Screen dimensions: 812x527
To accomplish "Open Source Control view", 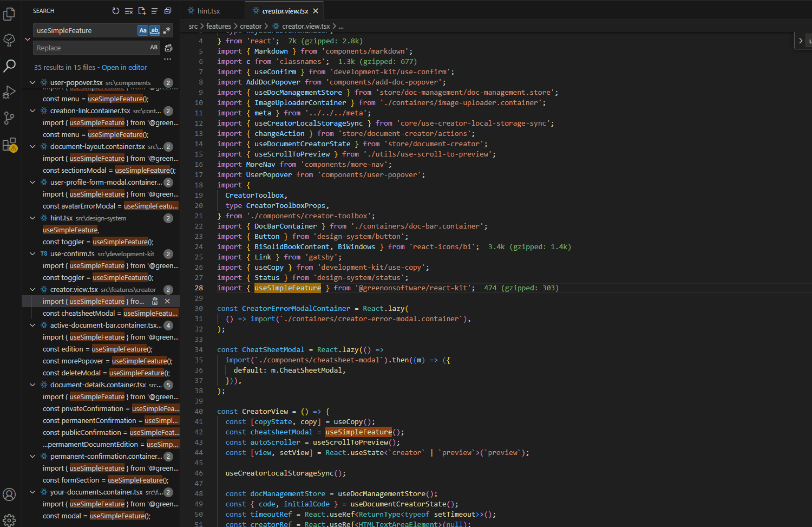I will [9, 118].
